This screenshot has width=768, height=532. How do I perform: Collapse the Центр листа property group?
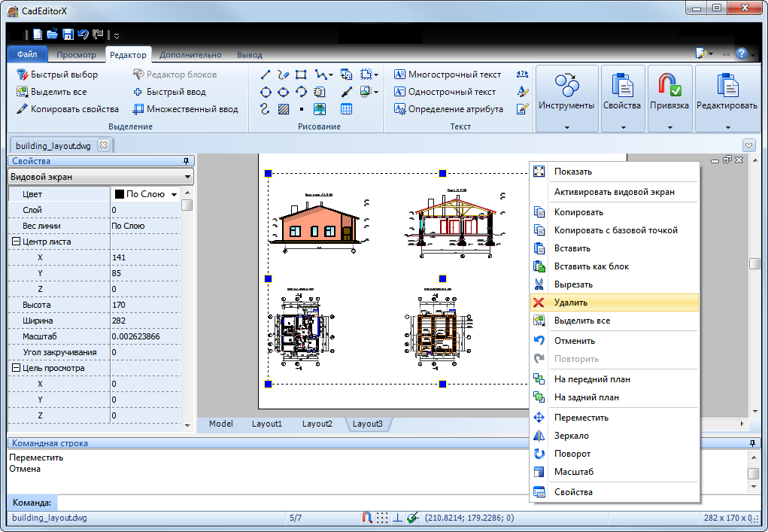click(16, 242)
